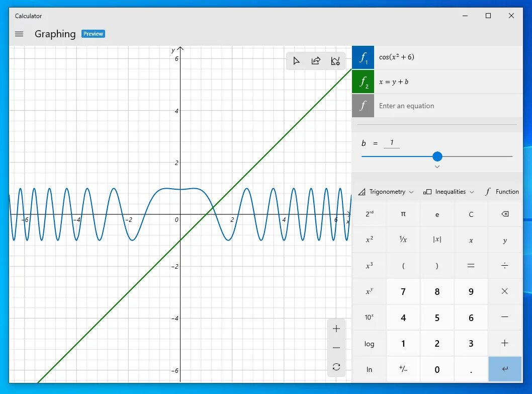Click the number 7 key
The height and width of the screenshot is (394, 532).
click(403, 291)
